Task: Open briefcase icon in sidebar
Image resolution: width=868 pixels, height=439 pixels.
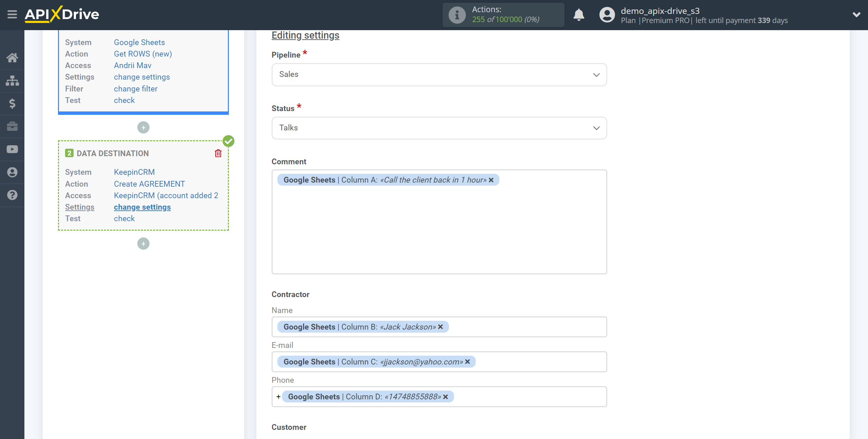Action: [x=12, y=126]
